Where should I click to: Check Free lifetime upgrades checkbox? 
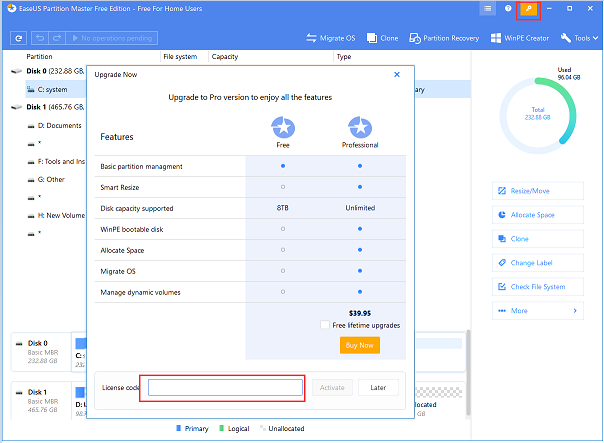(325, 325)
